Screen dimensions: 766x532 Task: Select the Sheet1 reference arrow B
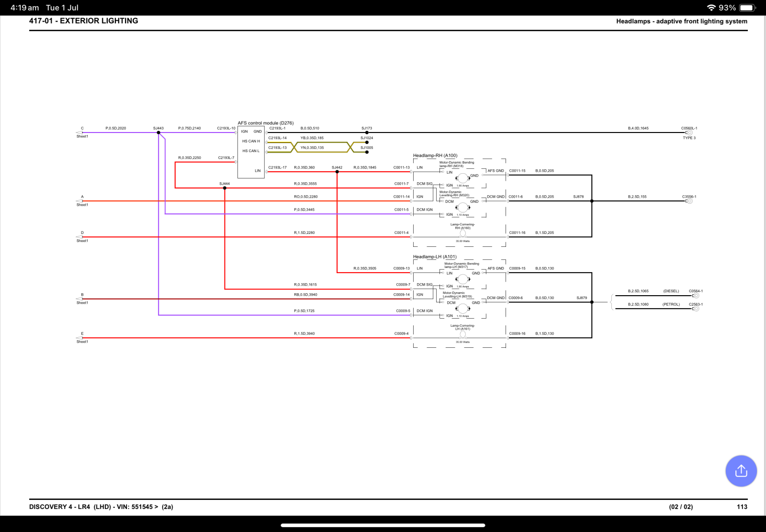[79, 299]
